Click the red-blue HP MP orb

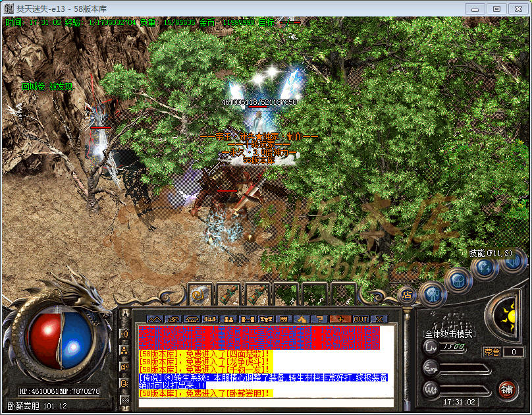(x=61, y=341)
